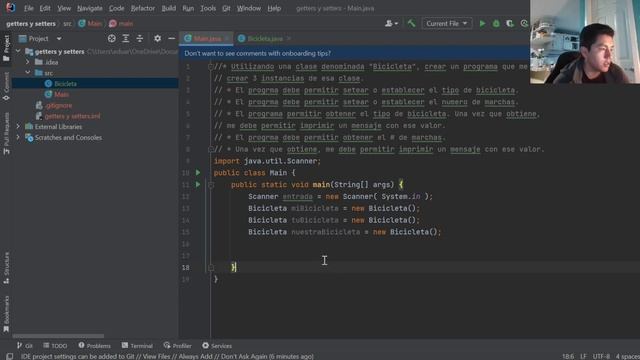Open the TODO tool window
The image size is (640, 360).
point(55,346)
